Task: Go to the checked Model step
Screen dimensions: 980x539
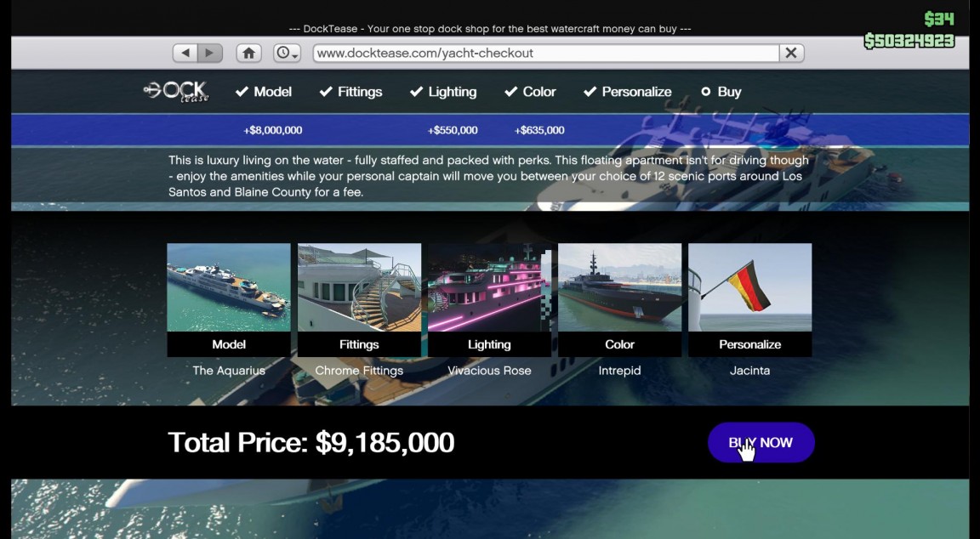Action: tap(263, 92)
